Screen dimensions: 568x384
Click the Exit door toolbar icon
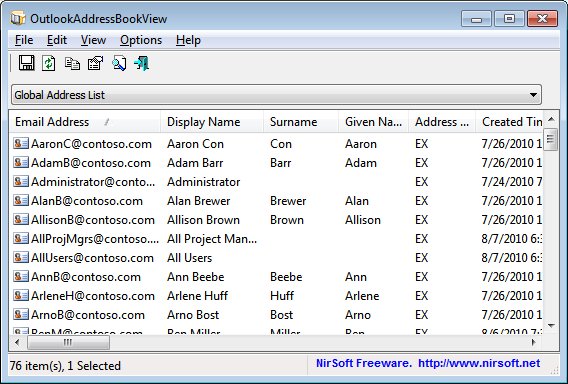click(142, 63)
